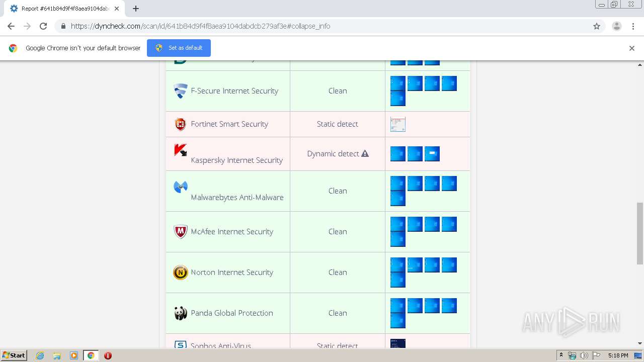This screenshot has height=362, width=644.
Task: Click the Malwarebytes logo icon
Action: pos(181,187)
